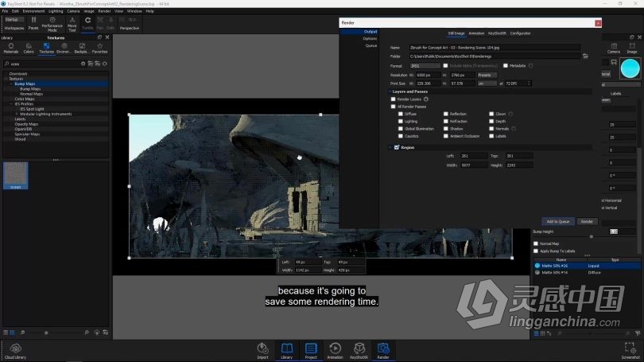Toggle the Library panel from bottom toolbar
644x362 pixels.
[x=287, y=348]
